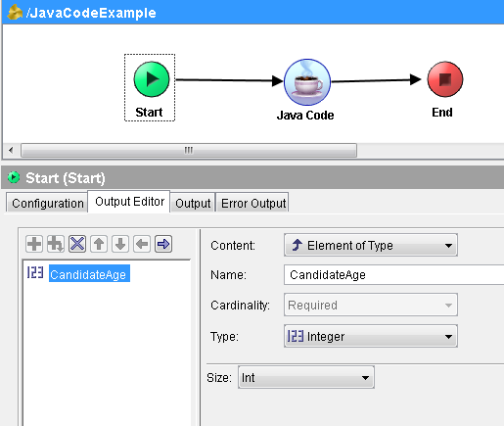The image size is (504, 426).
Task: Select the CandidateAge item in the tree
Action: coord(88,274)
